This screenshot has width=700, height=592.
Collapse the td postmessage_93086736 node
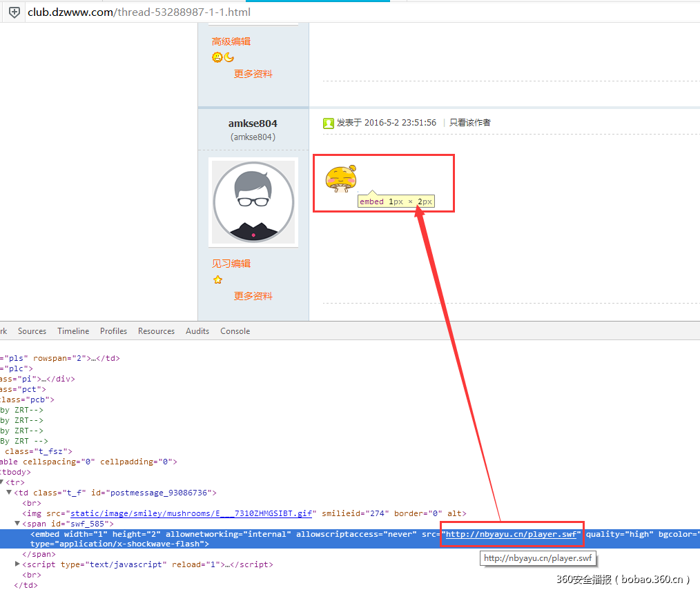(x=9, y=493)
